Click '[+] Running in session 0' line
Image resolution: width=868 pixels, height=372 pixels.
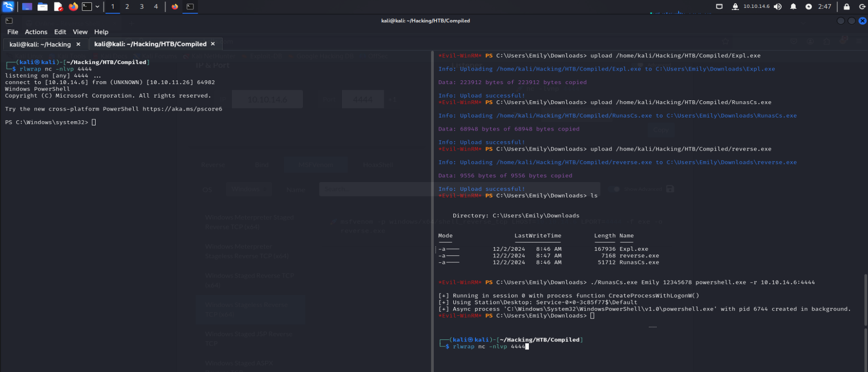click(x=569, y=295)
